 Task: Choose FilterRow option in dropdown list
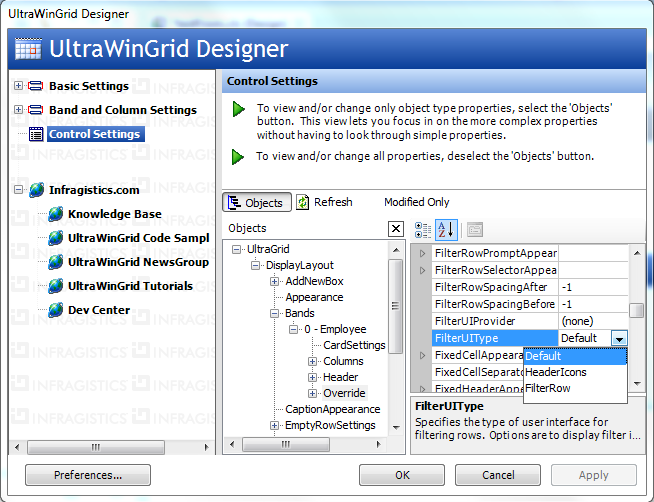coord(548,388)
